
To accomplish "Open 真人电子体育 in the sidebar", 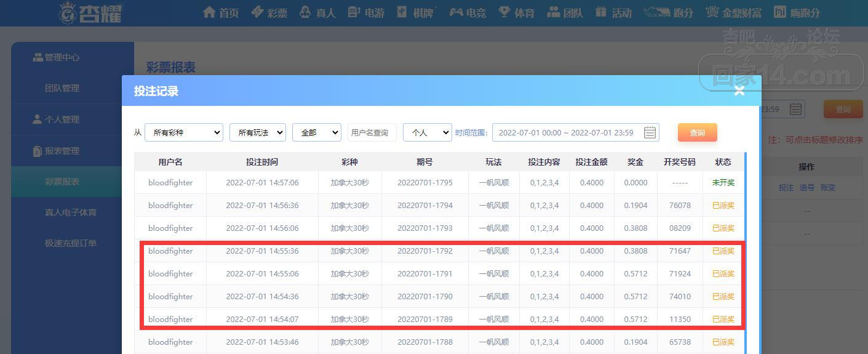I will click(72, 212).
